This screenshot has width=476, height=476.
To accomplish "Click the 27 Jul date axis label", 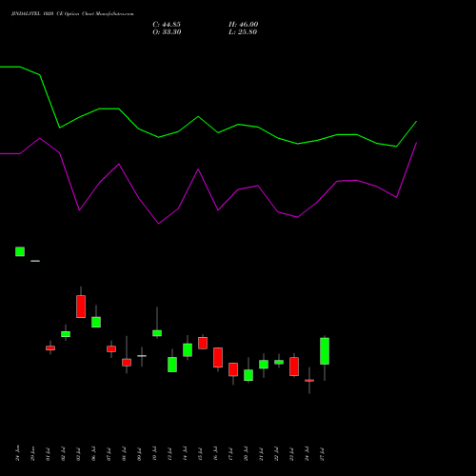I will (323, 454).
